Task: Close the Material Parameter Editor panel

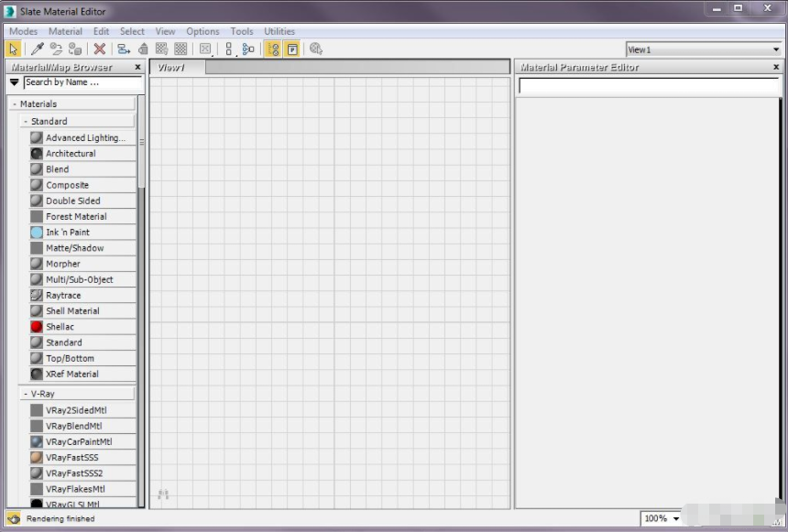Action: point(776,67)
